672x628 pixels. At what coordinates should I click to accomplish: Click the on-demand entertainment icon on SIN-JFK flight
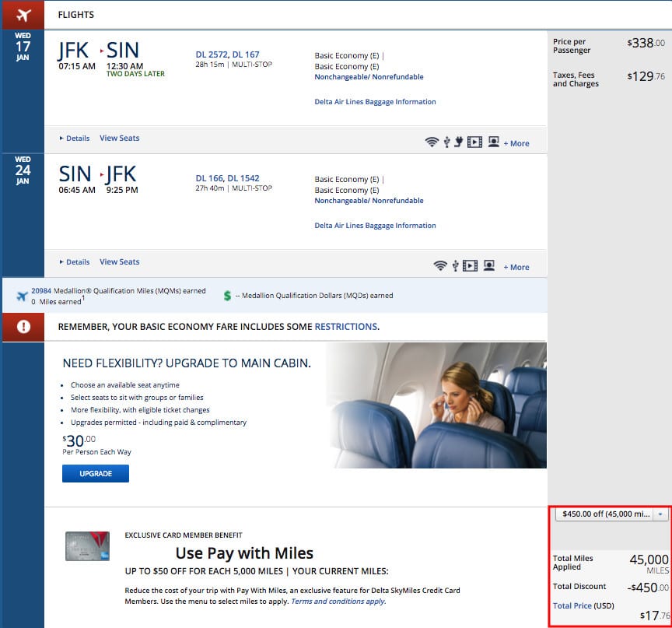pyautogui.click(x=489, y=265)
